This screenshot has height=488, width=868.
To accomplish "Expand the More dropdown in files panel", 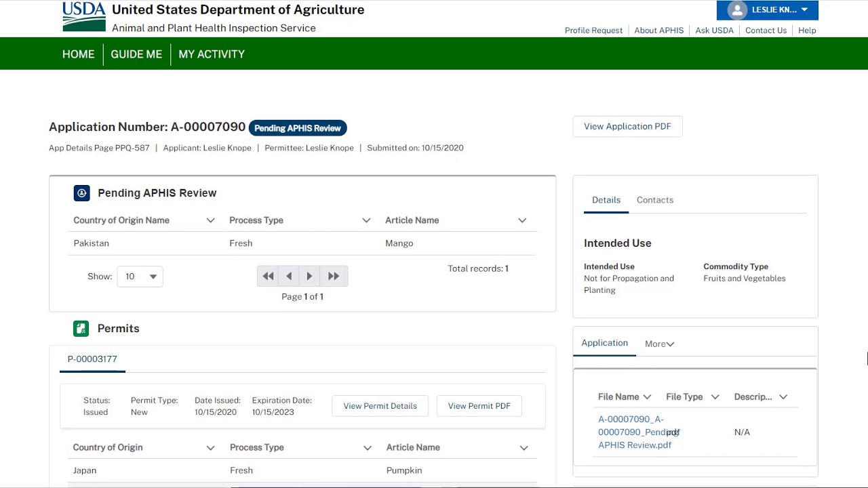I will [659, 344].
